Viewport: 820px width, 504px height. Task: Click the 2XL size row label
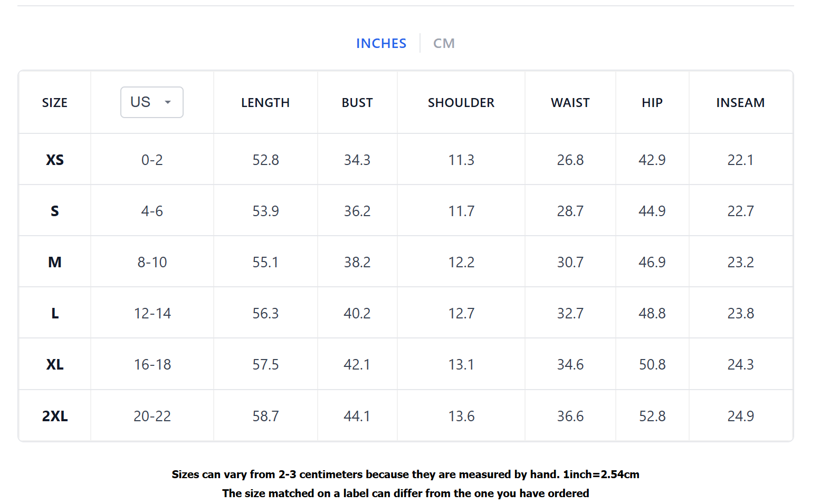(x=55, y=416)
